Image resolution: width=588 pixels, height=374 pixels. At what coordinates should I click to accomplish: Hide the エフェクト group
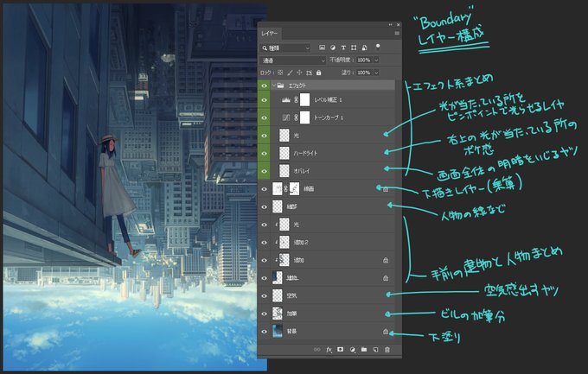(x=264, y=86)
